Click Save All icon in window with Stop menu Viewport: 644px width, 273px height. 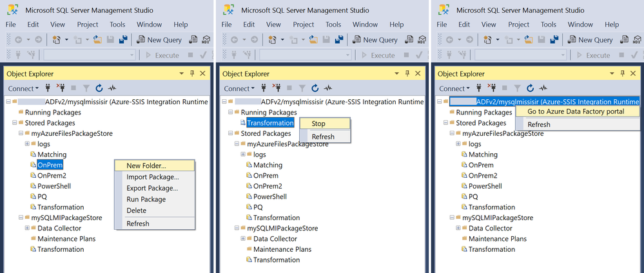click(x=339, y=40)
